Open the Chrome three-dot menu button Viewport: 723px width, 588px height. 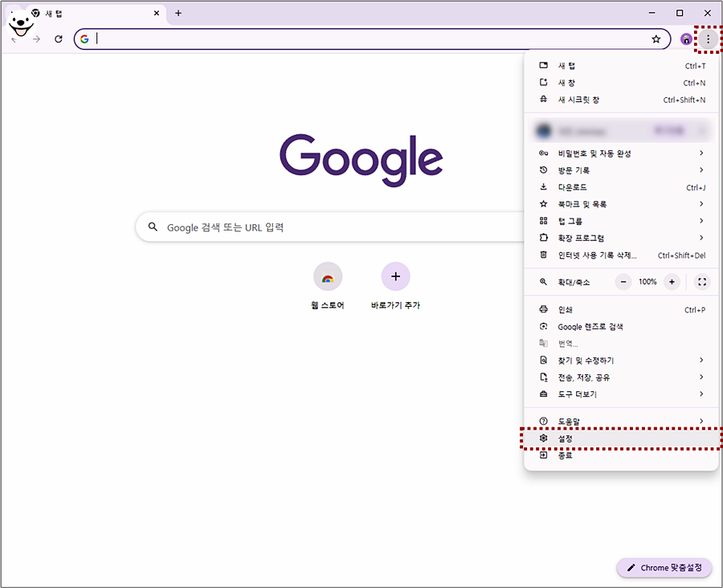click(709, 39)
